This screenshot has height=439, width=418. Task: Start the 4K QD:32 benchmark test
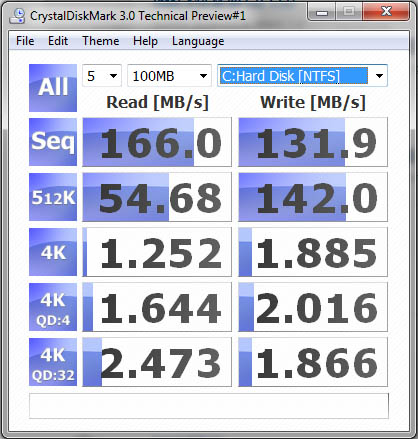pyautogui.click(x=53, y=362)
